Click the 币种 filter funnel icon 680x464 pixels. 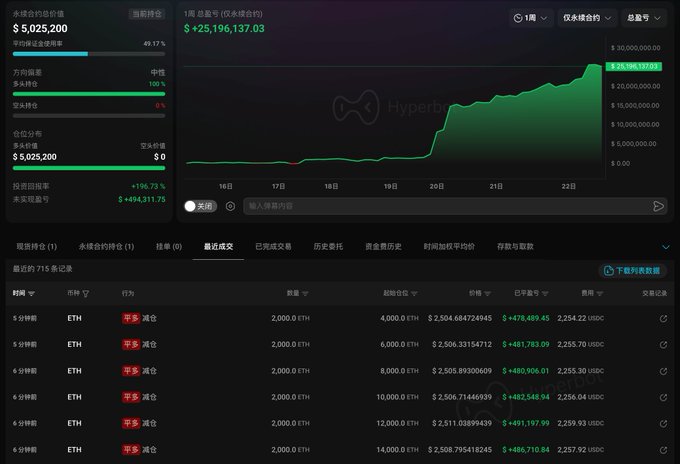click(x=86, y=294)
